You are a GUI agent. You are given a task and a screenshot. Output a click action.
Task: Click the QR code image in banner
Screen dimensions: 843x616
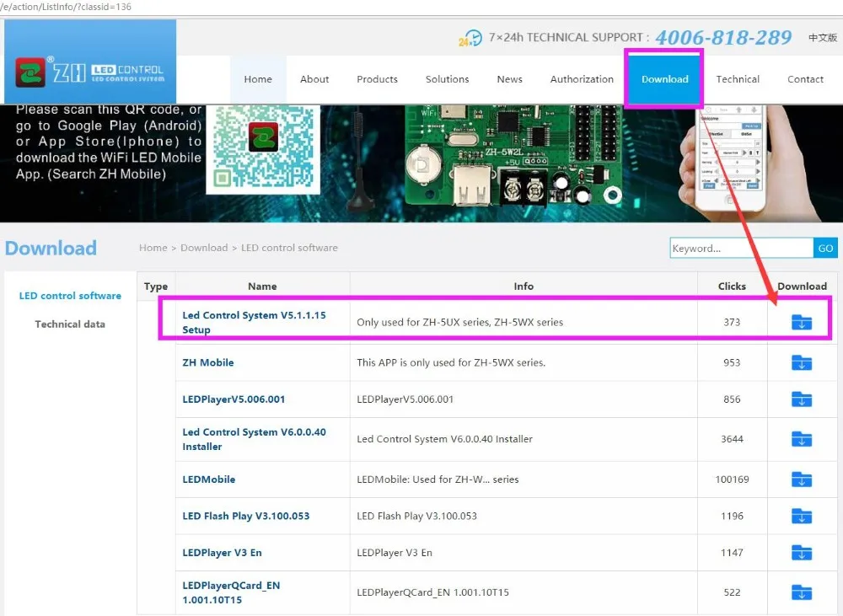[263, 147]
